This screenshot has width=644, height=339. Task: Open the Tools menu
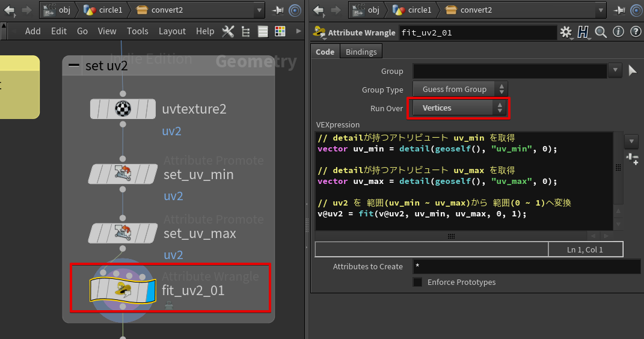137,31
